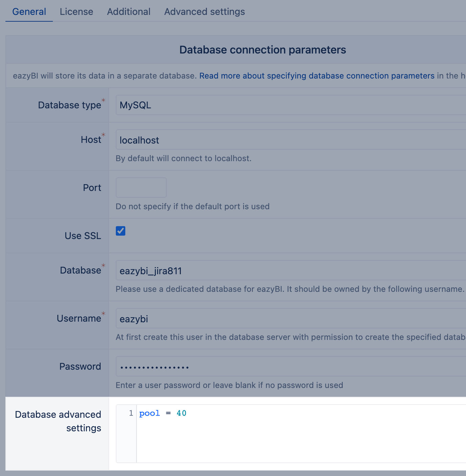Click the pool = 40 line in the editor
Image resolution: width=466 pixels, height=476 pixels.
[163, 413]
